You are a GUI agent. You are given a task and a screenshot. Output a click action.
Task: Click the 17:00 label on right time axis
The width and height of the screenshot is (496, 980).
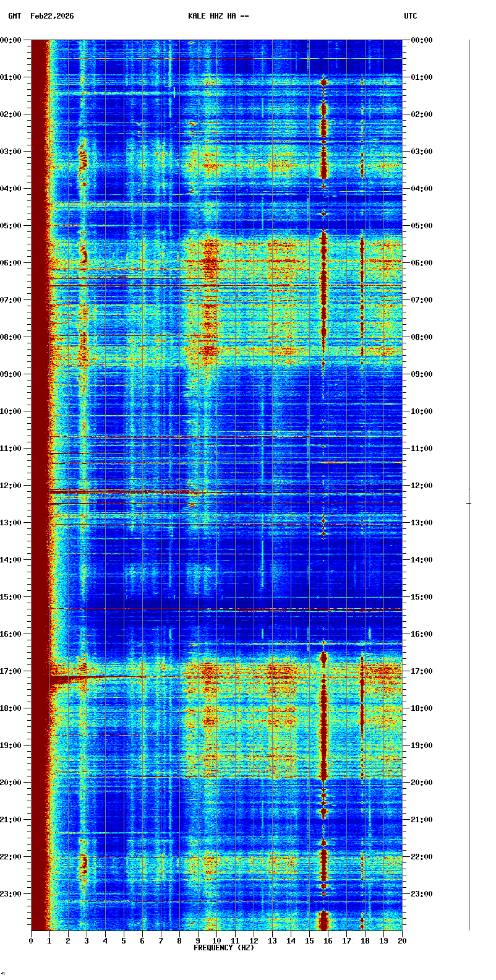point(421,671)
